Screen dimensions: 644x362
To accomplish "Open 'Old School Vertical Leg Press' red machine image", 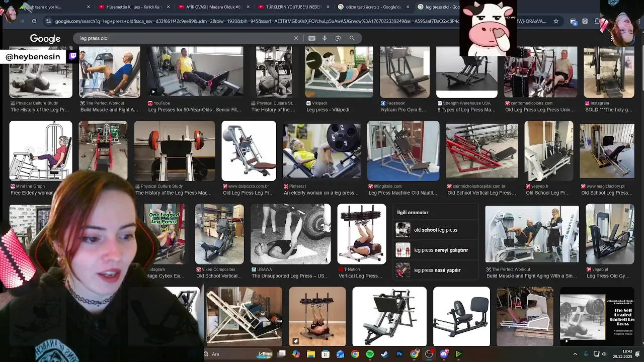I will tap(481, 151).
